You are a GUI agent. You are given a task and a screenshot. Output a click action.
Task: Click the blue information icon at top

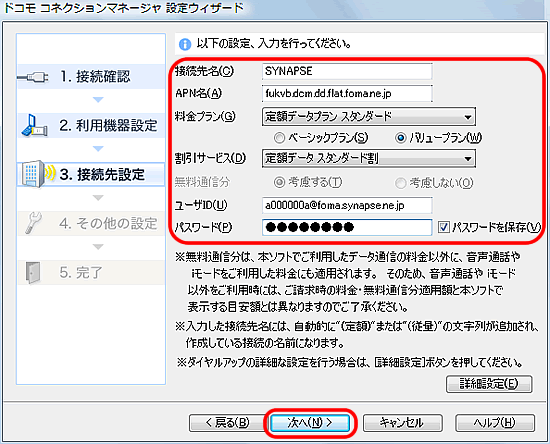pos(185,45)
